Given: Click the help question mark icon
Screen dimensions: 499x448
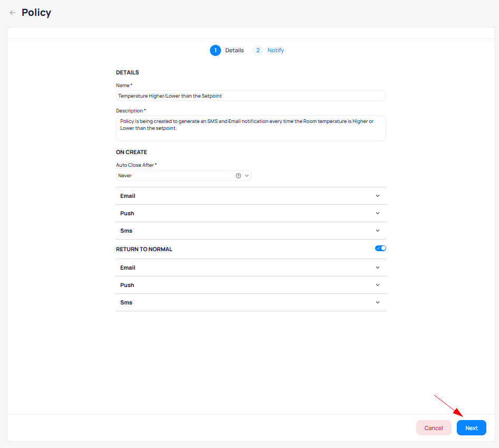Looking at the screenshot, I should pyautogui.click(x=238, y=176).
